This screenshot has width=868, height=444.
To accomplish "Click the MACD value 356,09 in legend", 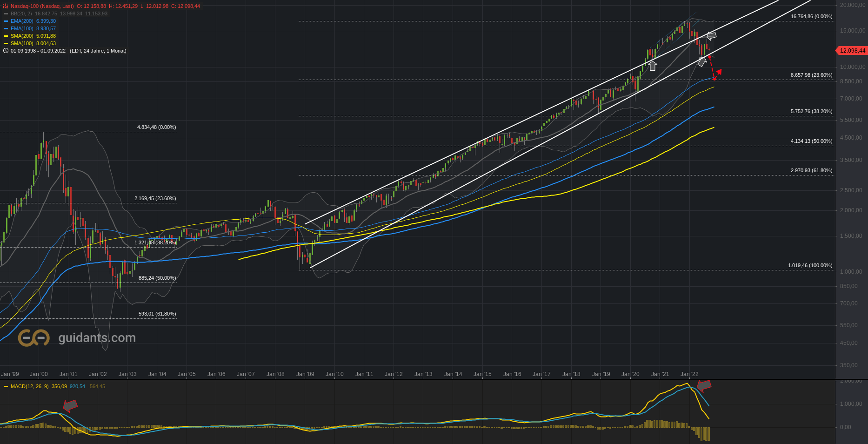I will coord(59,386).
